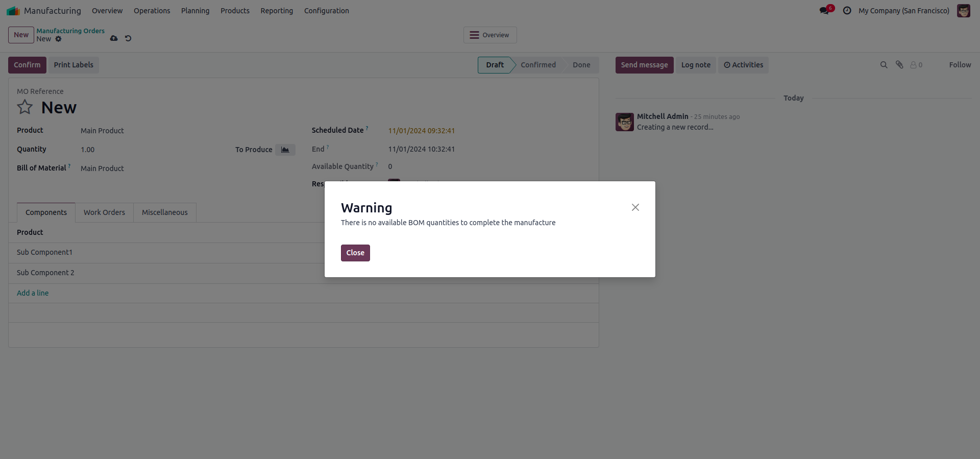Click the save manually cloud icon
This screenshot has height=459, width=980.
114,38
